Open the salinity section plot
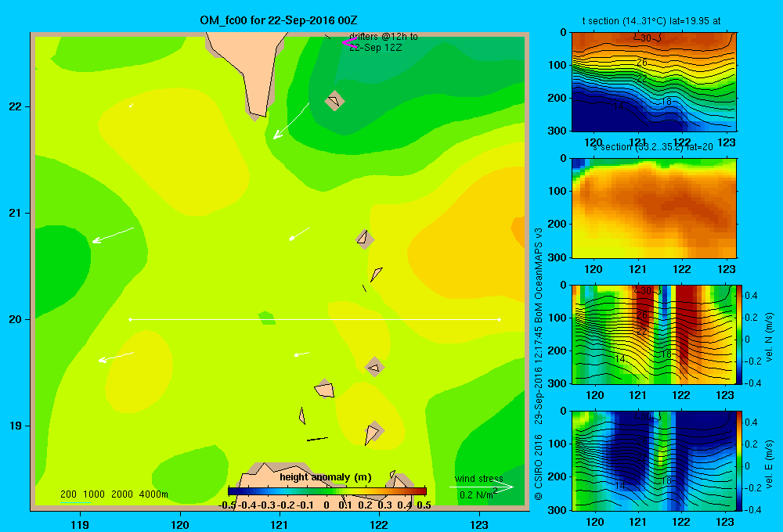This screenshot has width=783, height=532. (654, 208)
